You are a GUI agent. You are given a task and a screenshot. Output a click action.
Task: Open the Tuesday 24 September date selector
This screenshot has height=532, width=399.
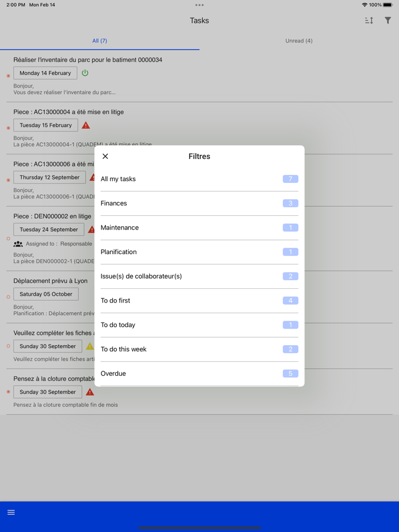[49, 229]
